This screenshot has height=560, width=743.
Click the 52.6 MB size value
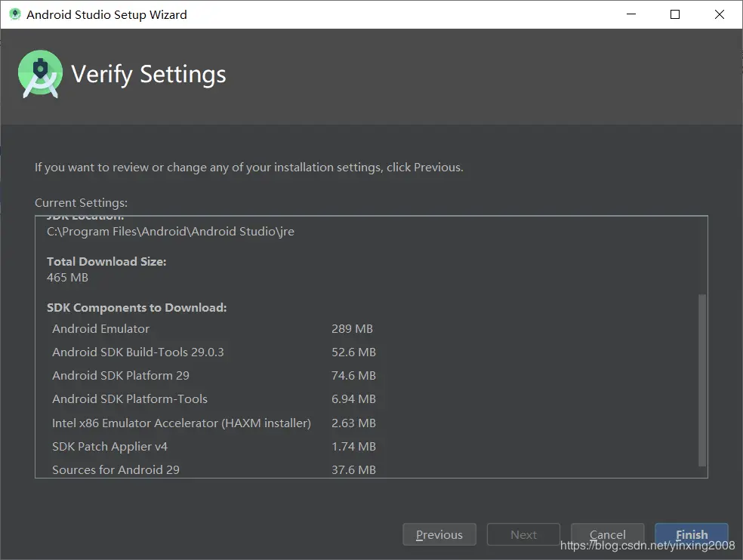(353, 352)
